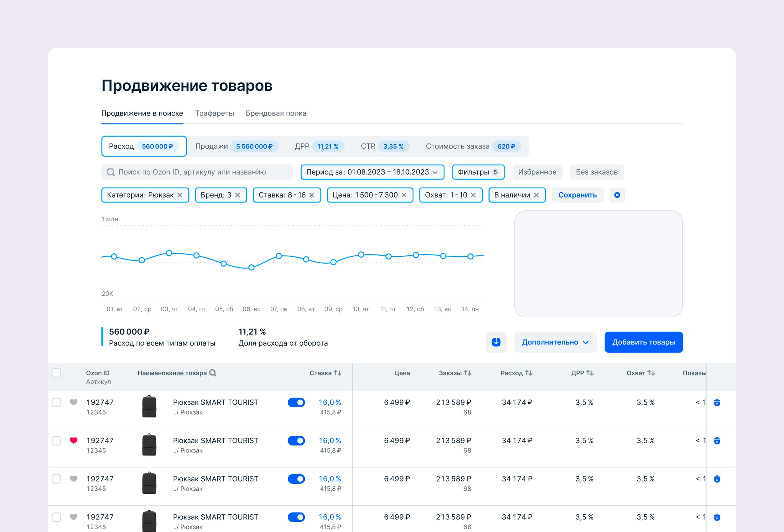784x532 pixels.
Task: Check the second product row checkbox
Action: (56, 441)
